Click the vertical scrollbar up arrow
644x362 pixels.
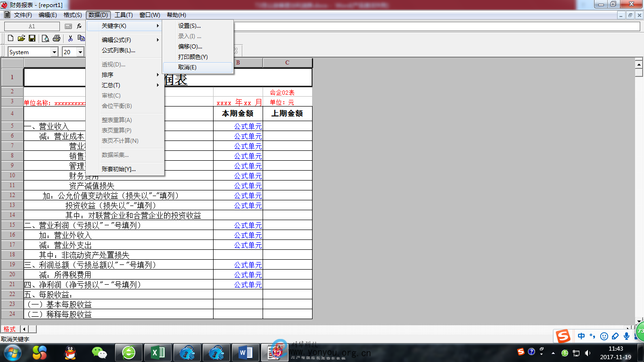point(639,64)
